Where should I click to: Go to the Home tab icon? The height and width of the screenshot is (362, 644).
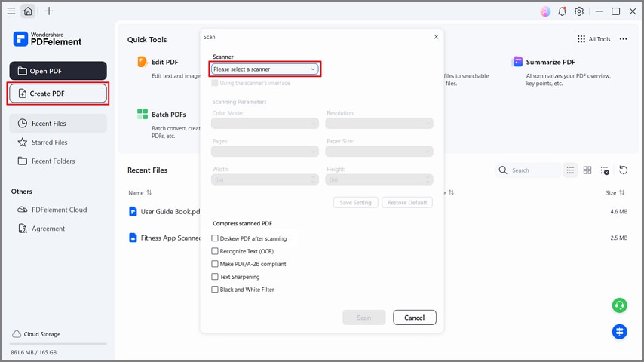(x=28, y=11)
